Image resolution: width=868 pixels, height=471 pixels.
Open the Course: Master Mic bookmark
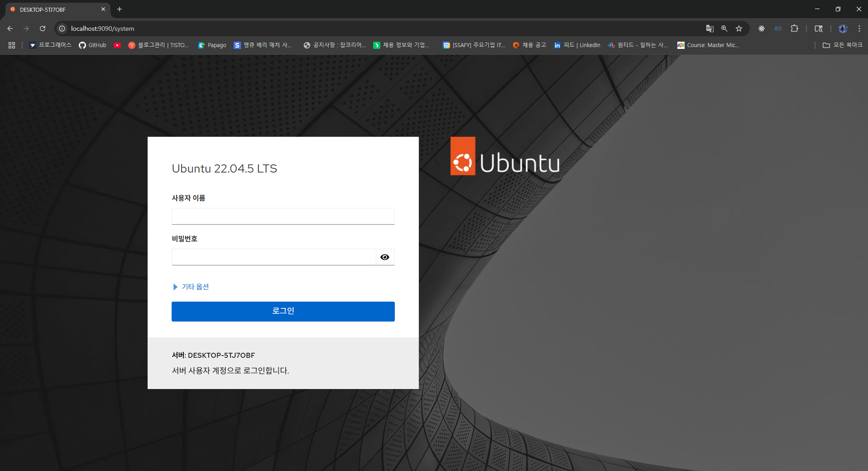[708, 45]
